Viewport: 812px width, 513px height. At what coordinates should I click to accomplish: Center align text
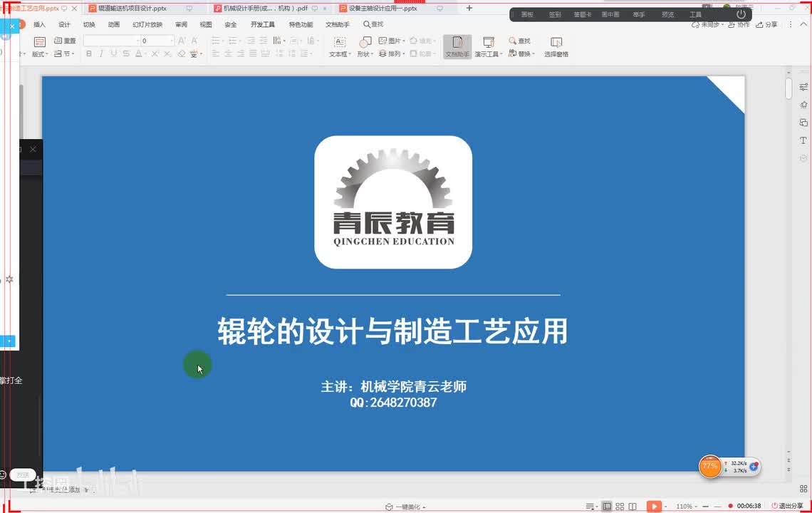(x=229, y=53)
